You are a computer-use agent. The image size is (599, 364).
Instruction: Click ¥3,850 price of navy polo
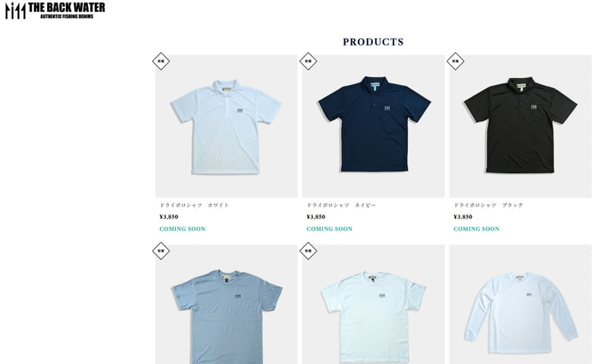point(316,217)
